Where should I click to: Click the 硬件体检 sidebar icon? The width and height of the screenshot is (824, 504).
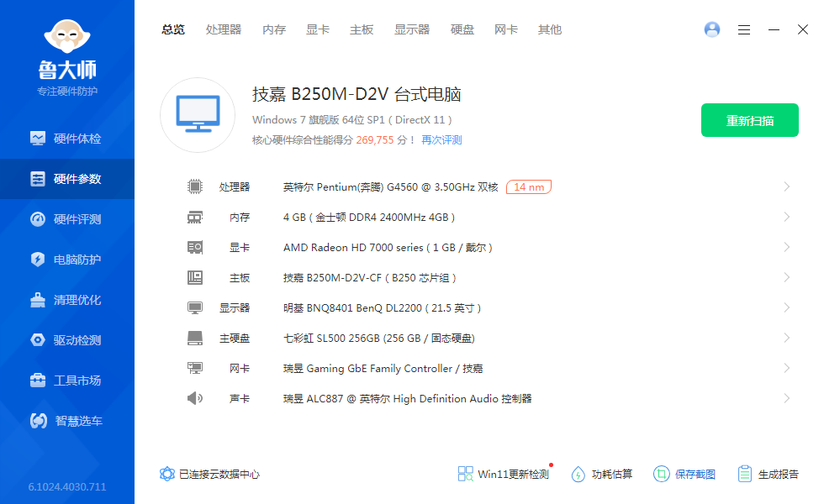pyautogui.click(x=38, y=139)
